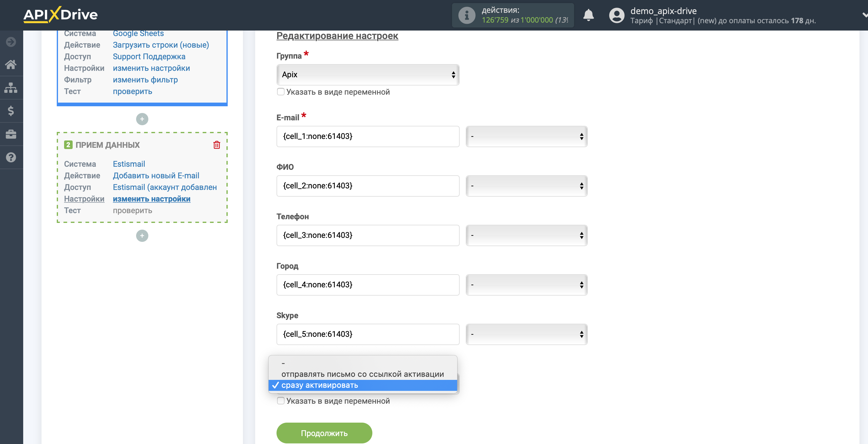The width and height of the screenshot is (868, 444).
Task: Open dropdown next to ФИО field
Action: click(527, 186)
